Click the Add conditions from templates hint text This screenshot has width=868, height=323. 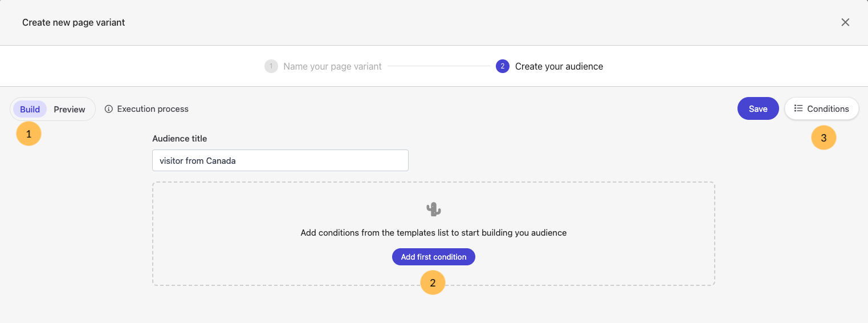click(x=434, y=233)
